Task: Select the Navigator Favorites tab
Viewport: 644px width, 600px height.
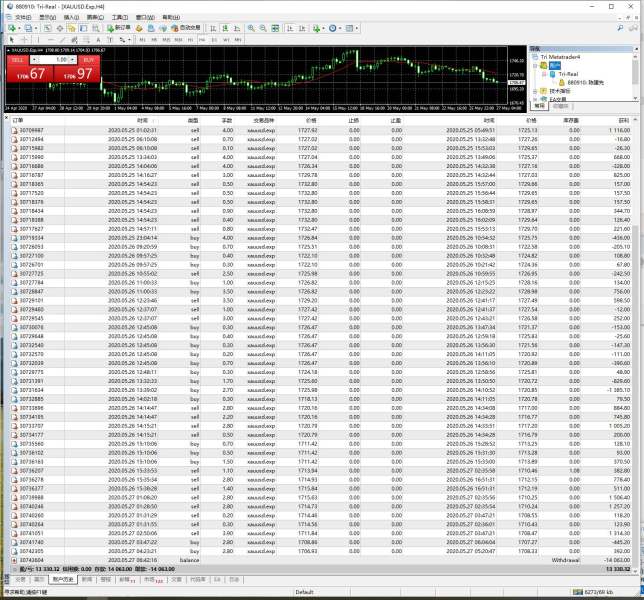Action: [x=560, y=106]
